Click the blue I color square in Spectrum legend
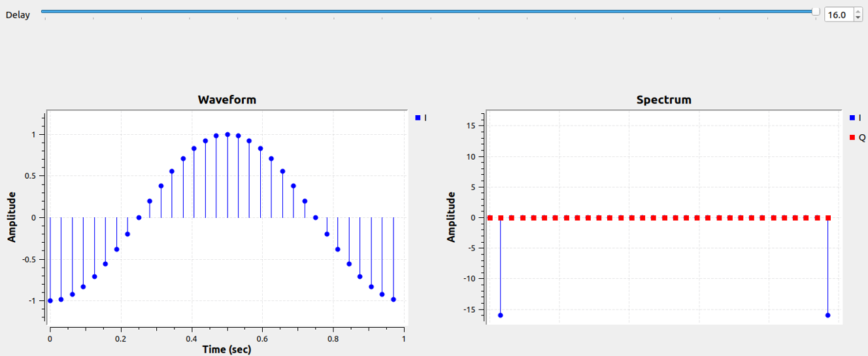This screenshot has width=868, height=356. [852, 118]
